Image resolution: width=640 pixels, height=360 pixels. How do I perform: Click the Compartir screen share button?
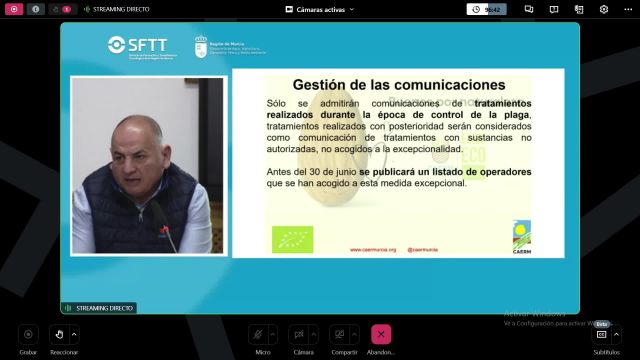[340, 335]
